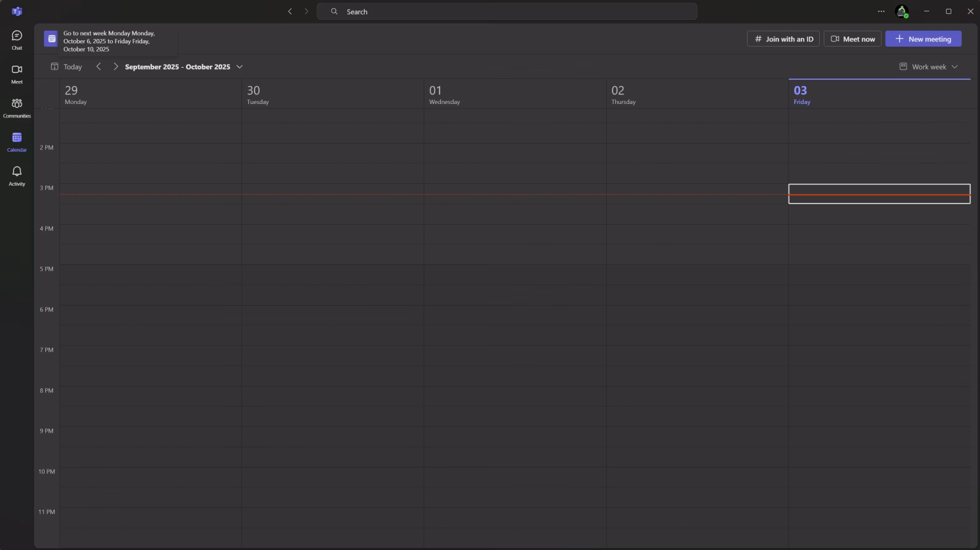Click the Today button
980x550 pixels.
pyautogui.click(x=66, y=67)
